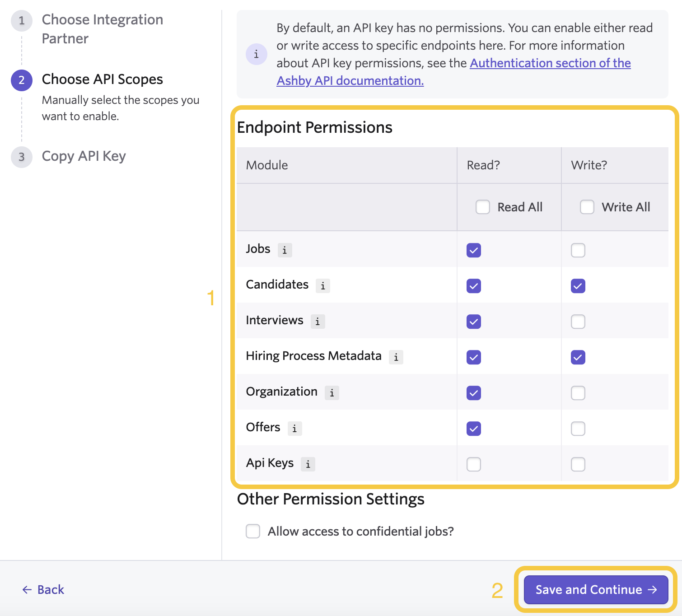This screenshot has height=616, width=682.
Task: Open Hiring Process Metadata info icon
Action: coord(396,357)
